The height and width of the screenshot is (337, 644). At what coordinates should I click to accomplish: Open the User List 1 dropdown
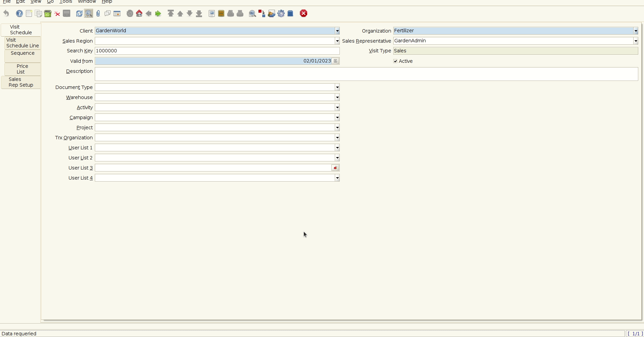[337, 148]
